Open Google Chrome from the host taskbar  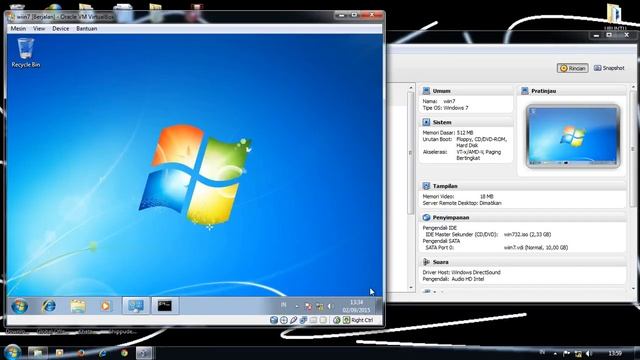124,353
